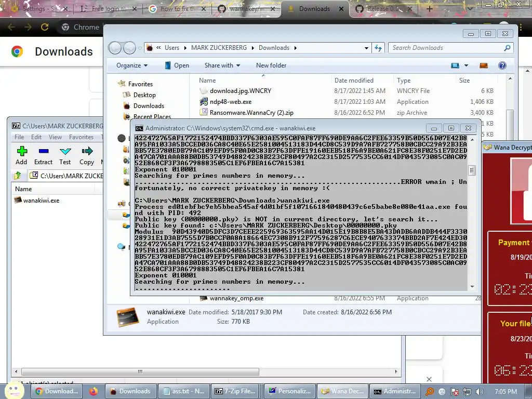Go up one folder in 7-Zip
This screenshot has width=532, height=399.
tap(18, 176)
